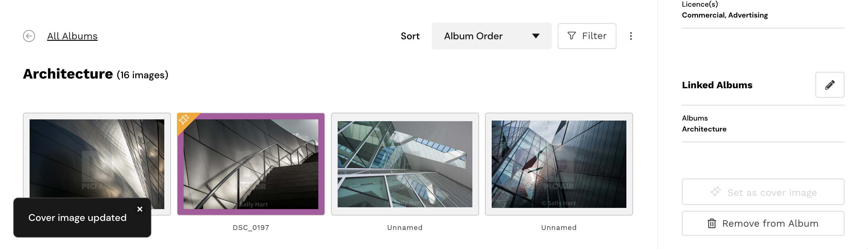Click the trash can icon
868x249 pixels.
tap(712, 223)
